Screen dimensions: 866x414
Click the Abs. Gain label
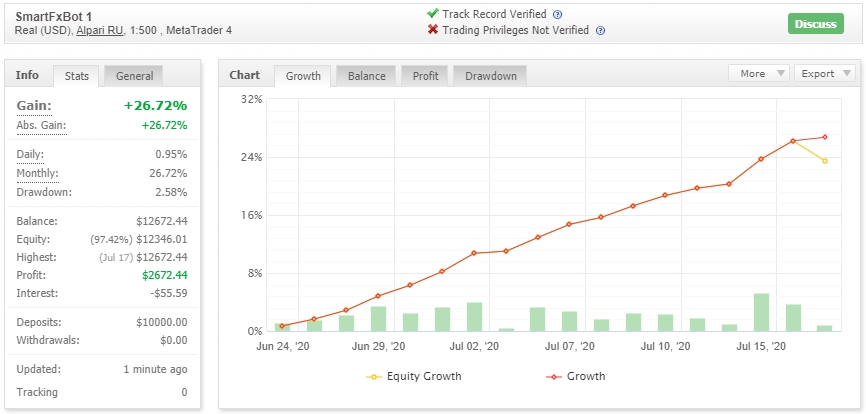click(41, 125)
